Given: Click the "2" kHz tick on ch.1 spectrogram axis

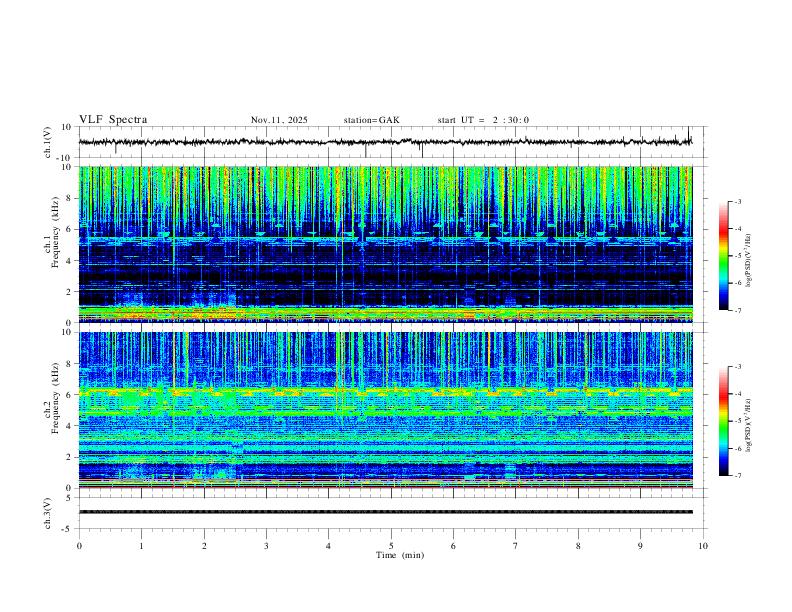Looking at the screenshot, I should click(69, 291).
